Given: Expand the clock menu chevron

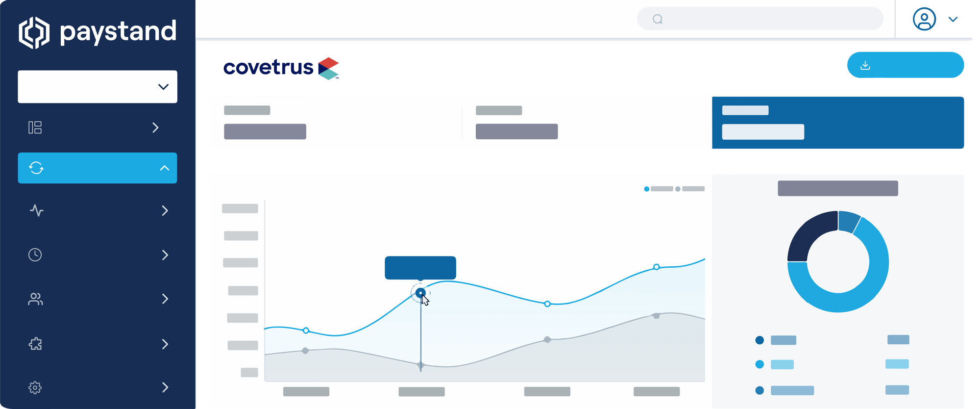Looking at the screenshot, I should click(165, 255).
